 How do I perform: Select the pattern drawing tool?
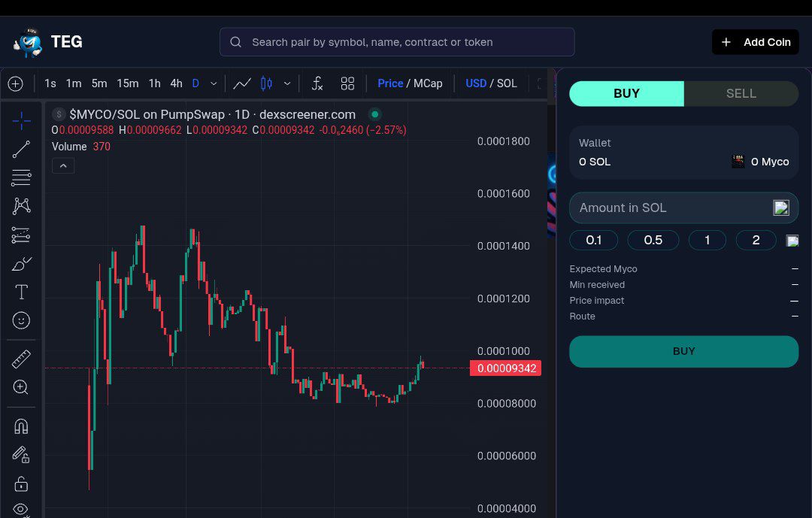click(21, 206)
